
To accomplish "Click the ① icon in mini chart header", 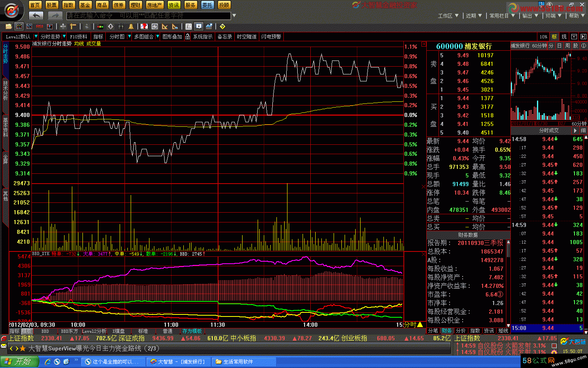I will click(x=584, y=46).
